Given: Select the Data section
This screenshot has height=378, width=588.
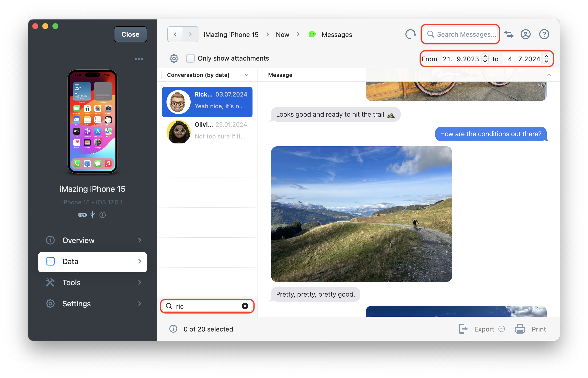Looking at the screenshot, I should click(93, 262).
